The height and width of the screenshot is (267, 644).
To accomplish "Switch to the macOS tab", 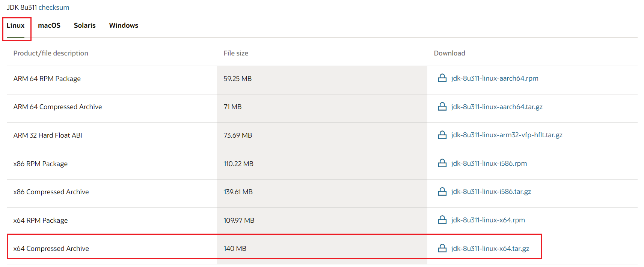I will pyautogui.click(x=49, y=25).
